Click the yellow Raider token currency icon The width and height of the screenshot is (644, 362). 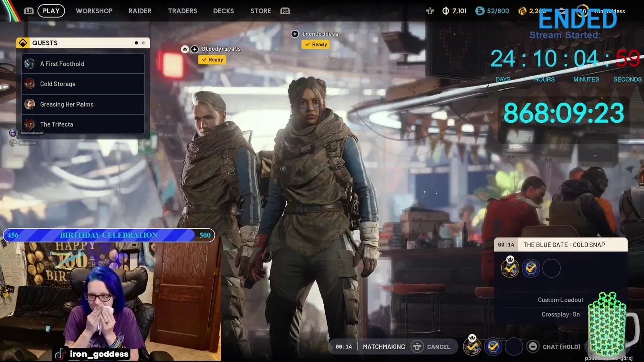click(x=522, y=11)
